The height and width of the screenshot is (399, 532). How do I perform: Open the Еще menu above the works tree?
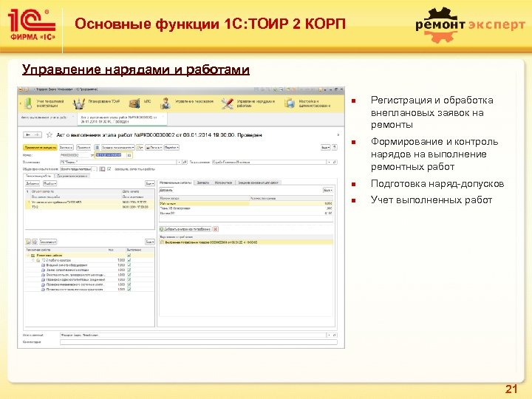tap(150, 242)
